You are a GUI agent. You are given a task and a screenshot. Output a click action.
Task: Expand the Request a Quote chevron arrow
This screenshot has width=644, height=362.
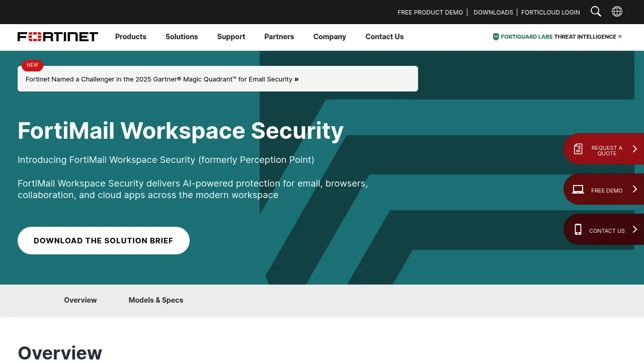[634, 149]
